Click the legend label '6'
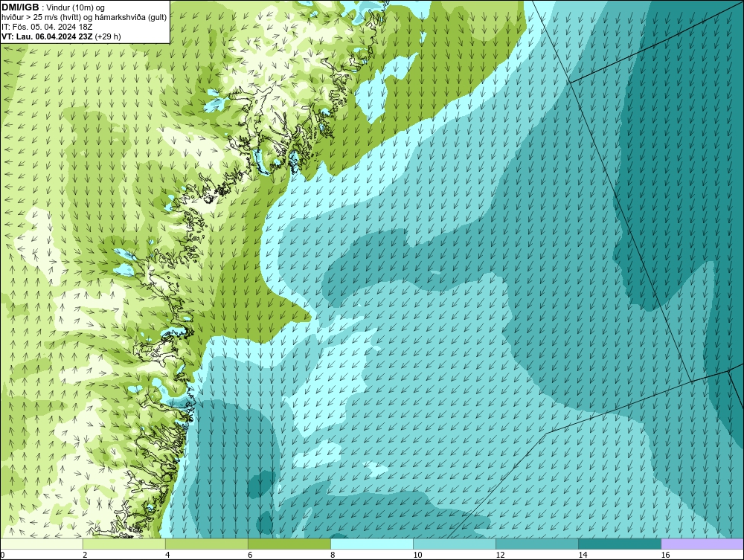744x560 pixels. pos(250,555)
